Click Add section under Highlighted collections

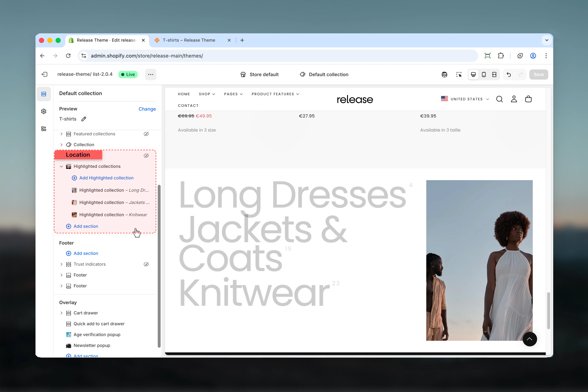[x=82, y=226]
